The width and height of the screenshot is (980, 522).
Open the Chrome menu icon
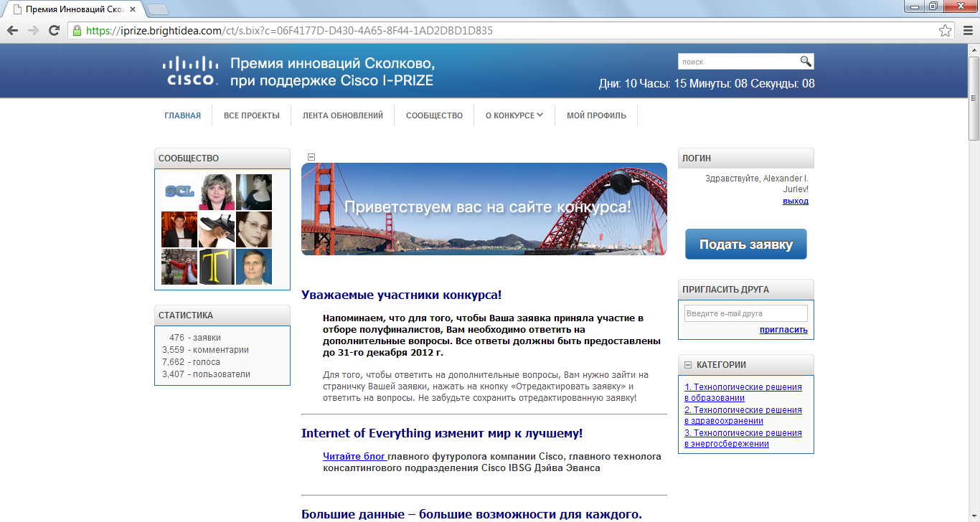coord(966,31)
